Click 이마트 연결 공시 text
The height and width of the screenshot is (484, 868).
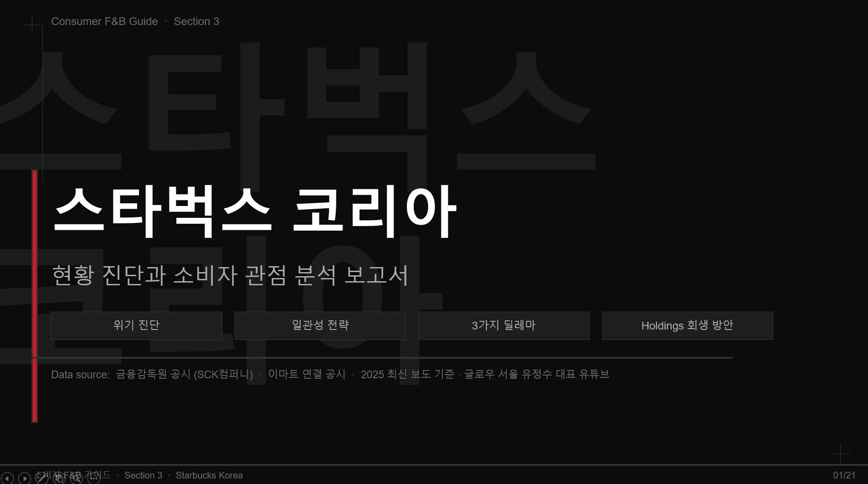[x=307, y=374]
